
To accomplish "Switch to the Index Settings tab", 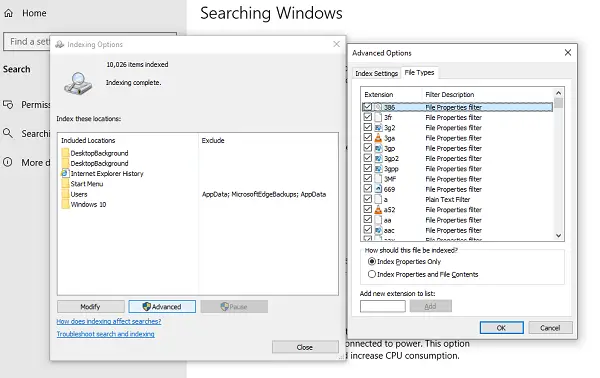I will [x=377, y=73].
